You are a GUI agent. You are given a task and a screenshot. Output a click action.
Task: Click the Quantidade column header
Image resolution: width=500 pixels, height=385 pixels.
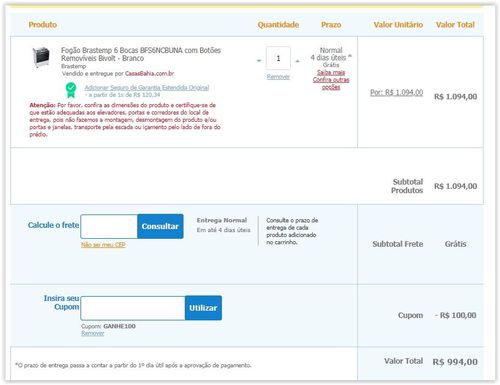278,25
